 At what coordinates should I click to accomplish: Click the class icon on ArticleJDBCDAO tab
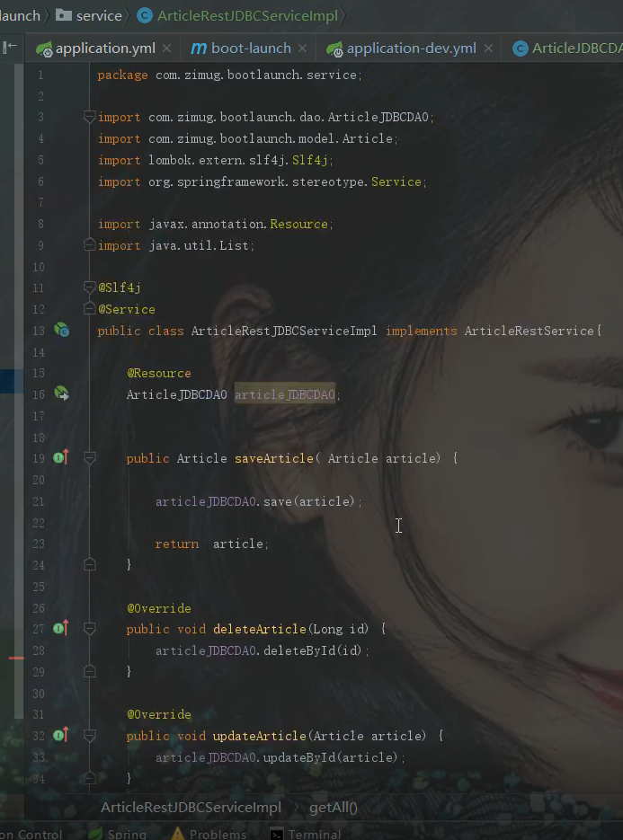point(520,49)
